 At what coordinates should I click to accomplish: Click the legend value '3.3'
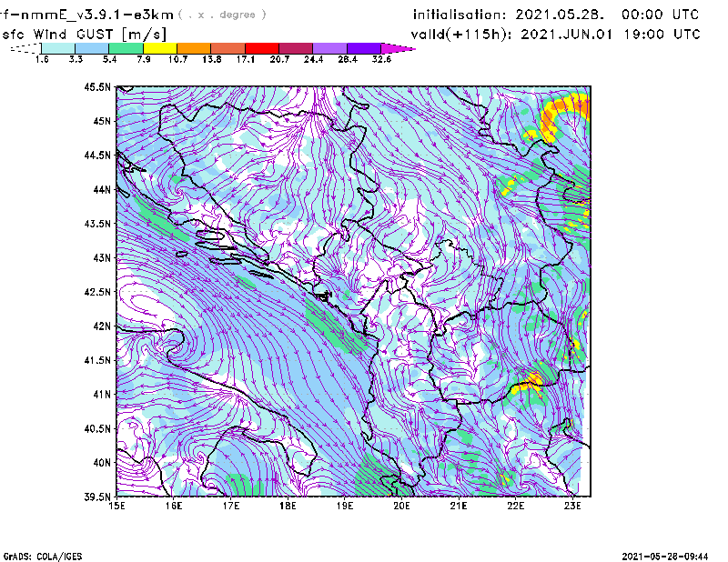[76, 59]
